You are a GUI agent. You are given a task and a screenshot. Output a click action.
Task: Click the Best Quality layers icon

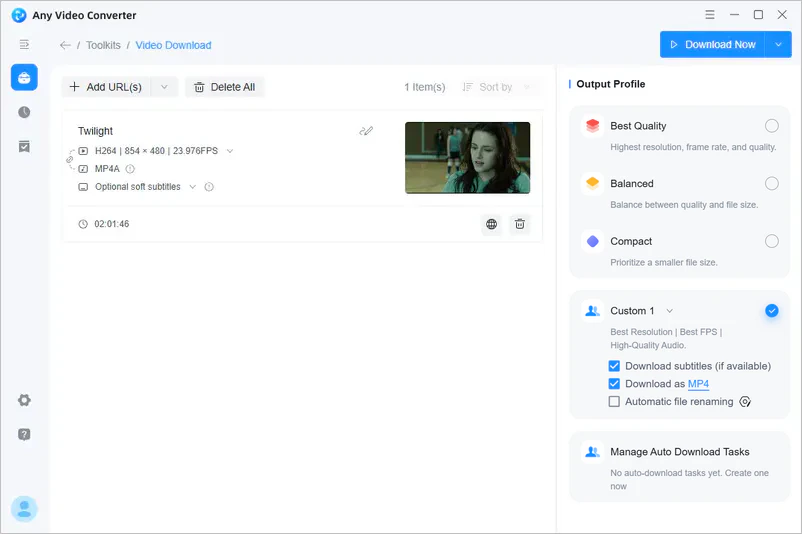(x=592, y=126)
